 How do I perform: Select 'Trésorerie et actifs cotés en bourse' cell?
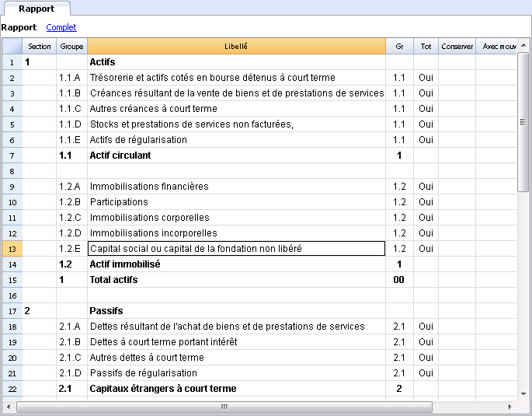coord(236,78)
